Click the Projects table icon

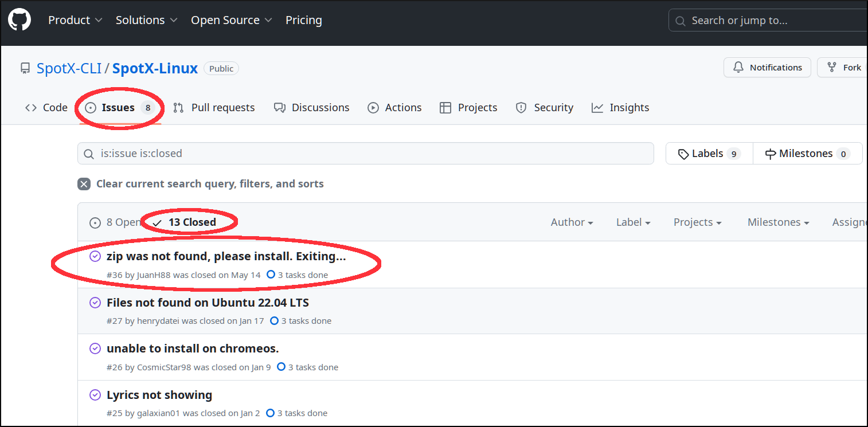tap(445, 108)
